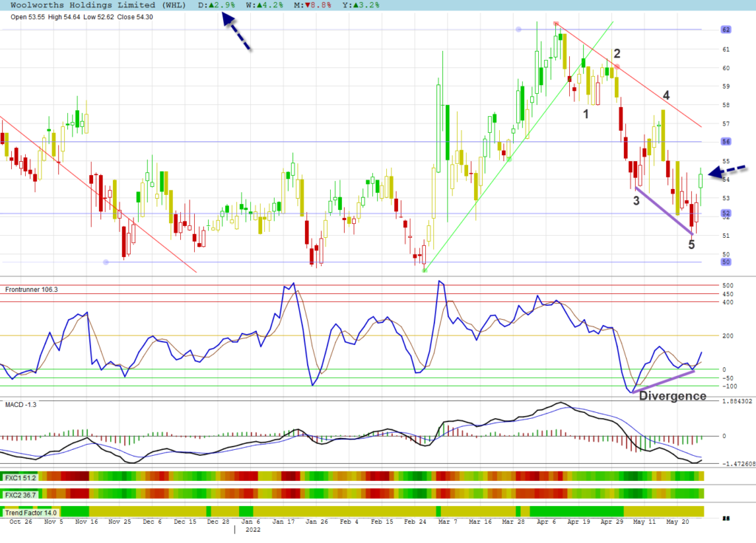Select the highlighted 56 price level tag

click(x=726, y=141)
